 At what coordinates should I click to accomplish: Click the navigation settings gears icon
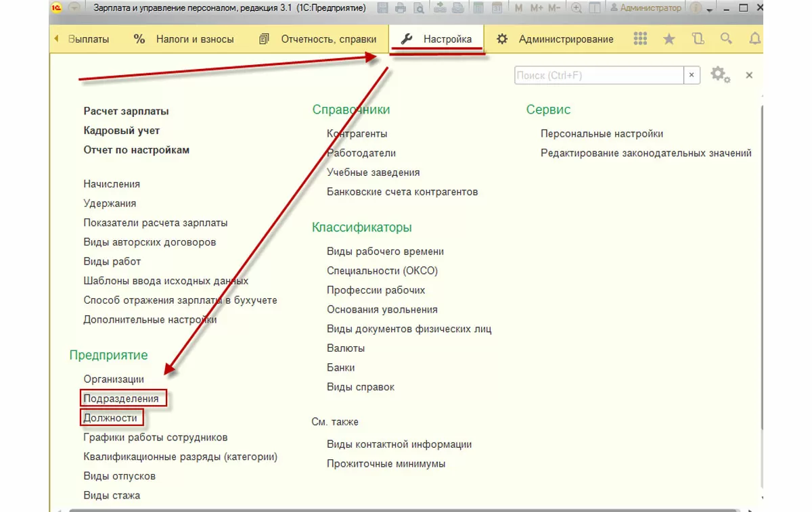[x=720, y=75]
